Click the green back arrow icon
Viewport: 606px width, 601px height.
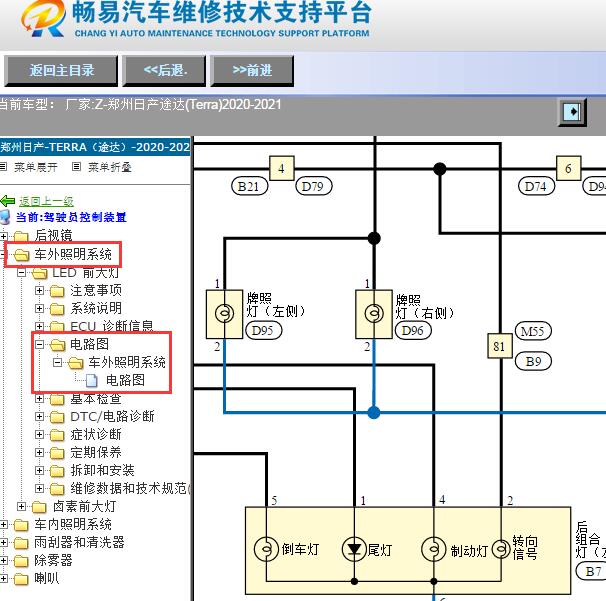pos(8,201)
